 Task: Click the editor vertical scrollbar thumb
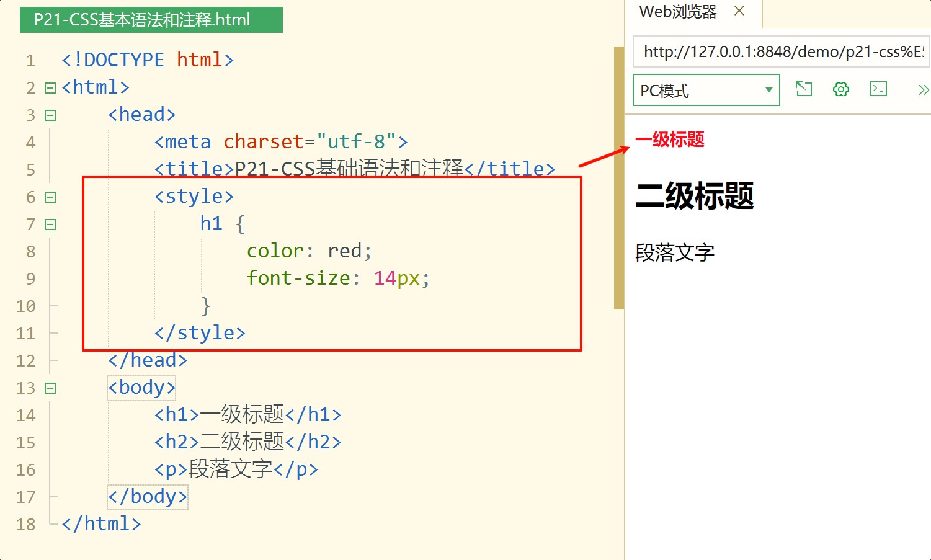pyautogui.click(x=618, y=177)
